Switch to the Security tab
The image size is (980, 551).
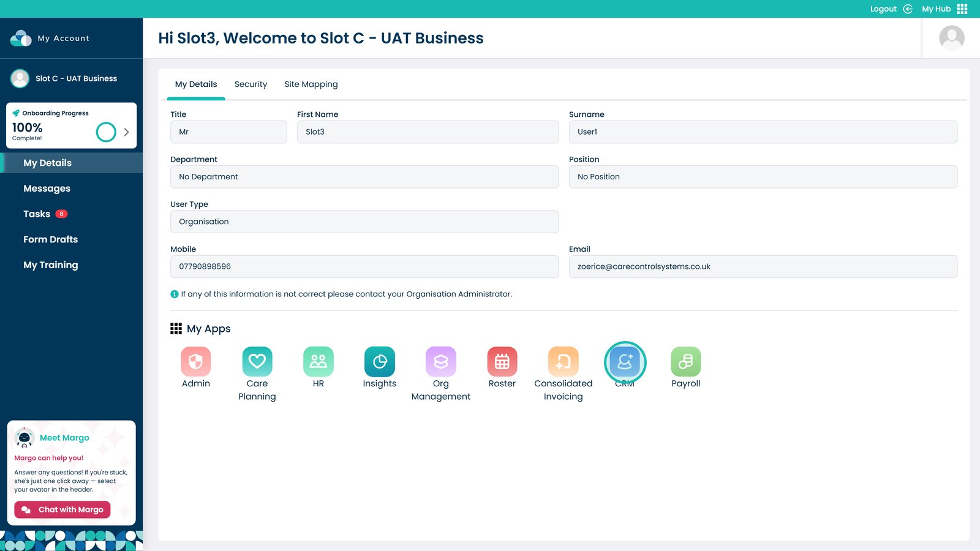click(x=251, y=84)
